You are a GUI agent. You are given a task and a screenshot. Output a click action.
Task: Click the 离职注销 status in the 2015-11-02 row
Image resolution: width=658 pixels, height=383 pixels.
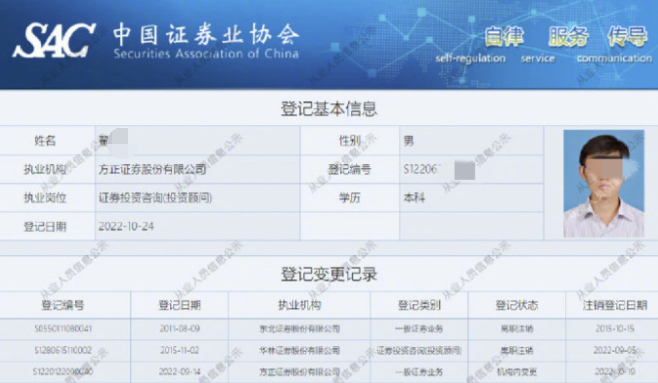517,350
